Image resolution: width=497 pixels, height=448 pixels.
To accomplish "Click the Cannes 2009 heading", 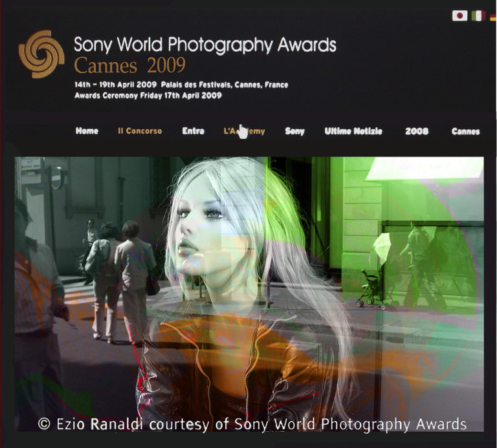I will coord(129,65).
